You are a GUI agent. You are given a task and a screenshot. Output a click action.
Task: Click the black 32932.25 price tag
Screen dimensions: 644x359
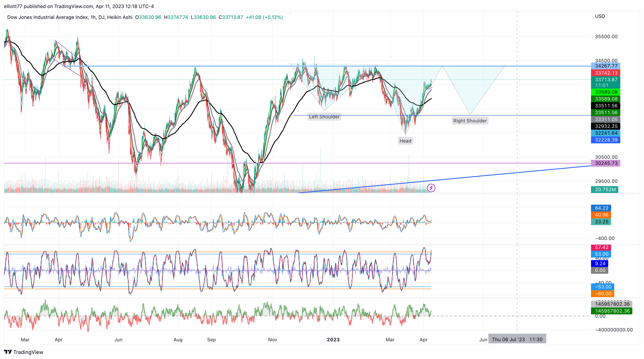[605, 126]
